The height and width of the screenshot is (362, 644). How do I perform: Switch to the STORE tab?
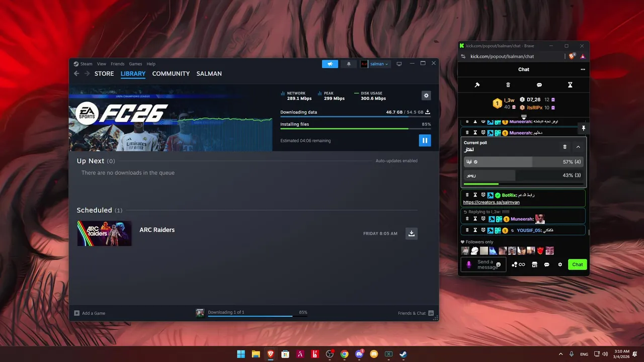click(x=104, y=73)
